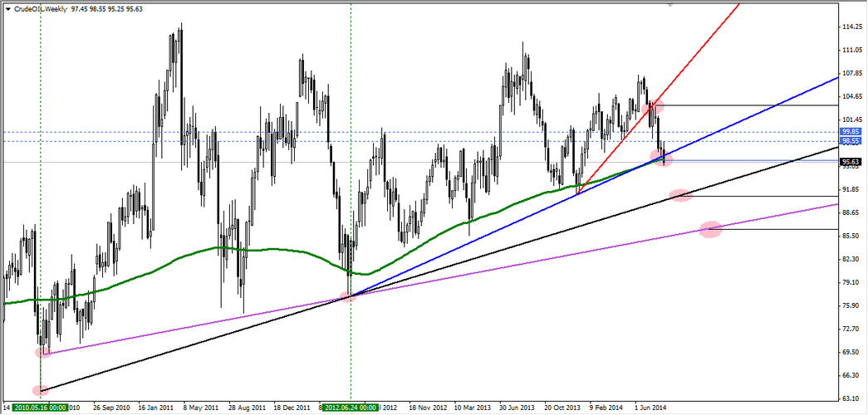Select pink ellipse on purple trendline at right
868x415 pixels.
(710, 230)
